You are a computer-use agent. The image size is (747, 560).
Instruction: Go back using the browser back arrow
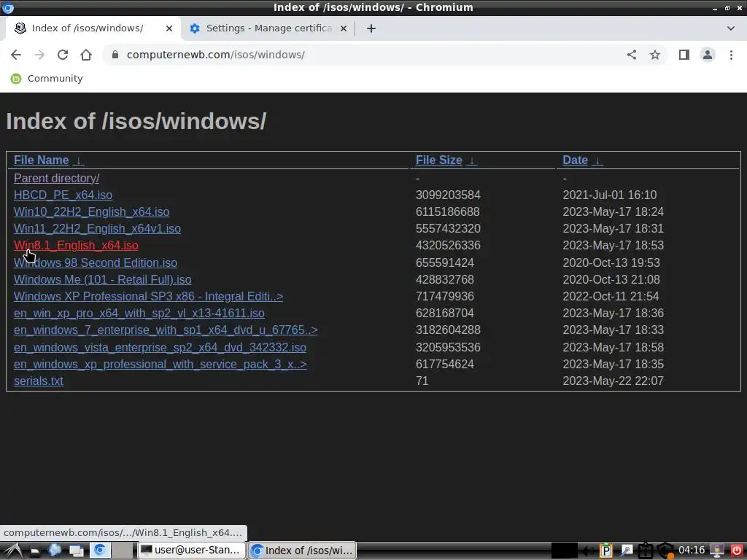16,55
